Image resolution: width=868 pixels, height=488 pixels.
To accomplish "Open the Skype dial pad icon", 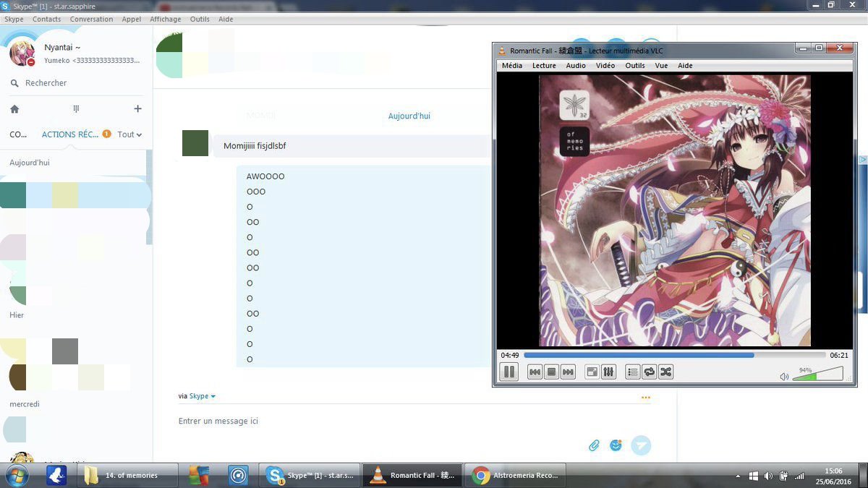I will [76, 108].
